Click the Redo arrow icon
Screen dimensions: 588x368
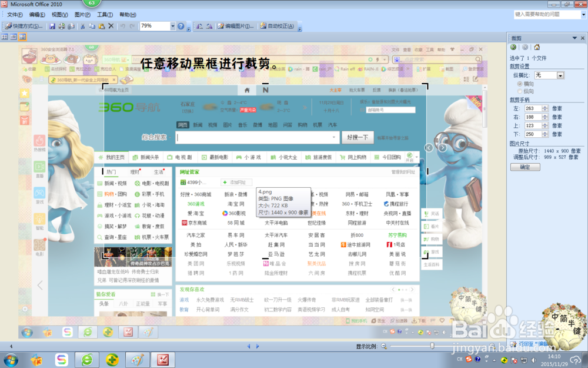(x=132, y=26)
